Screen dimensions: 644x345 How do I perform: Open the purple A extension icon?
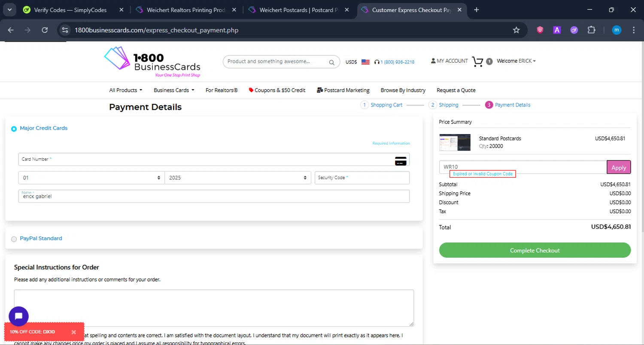click(557, 30)
